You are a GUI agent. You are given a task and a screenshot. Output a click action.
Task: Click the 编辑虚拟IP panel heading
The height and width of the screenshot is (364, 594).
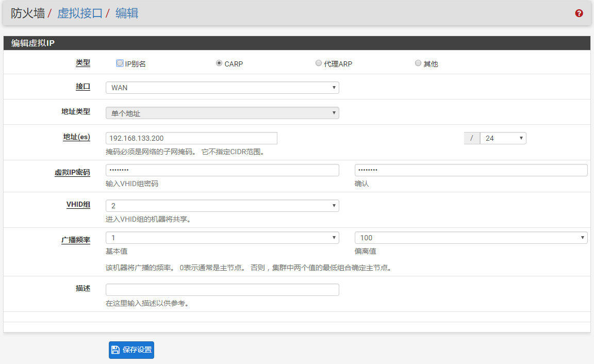coord(33,43)
